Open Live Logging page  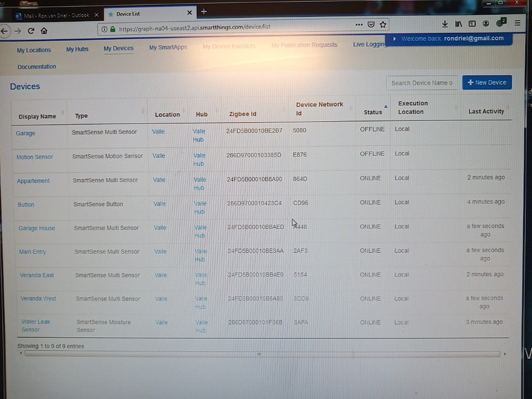[369, 44]
